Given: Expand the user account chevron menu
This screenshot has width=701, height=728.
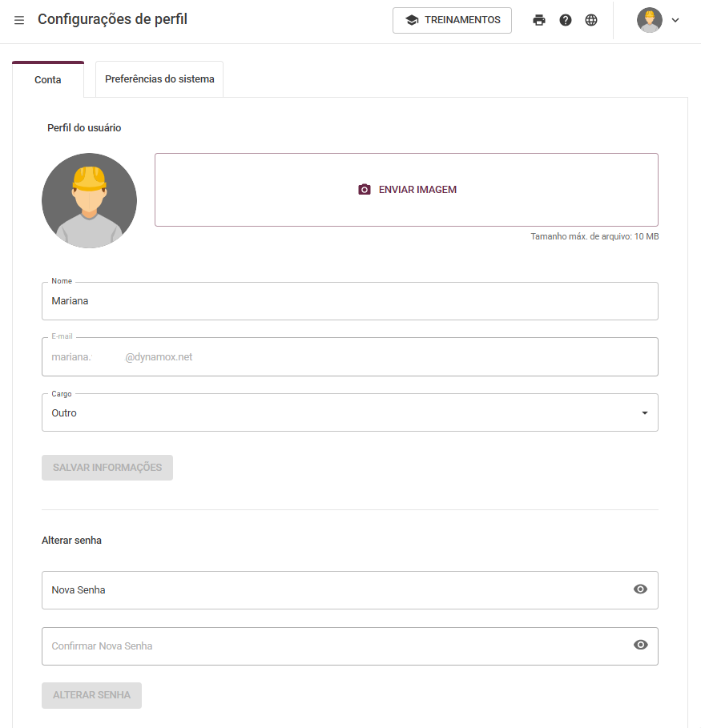Looking at the screenshot, I should point(675,20).
